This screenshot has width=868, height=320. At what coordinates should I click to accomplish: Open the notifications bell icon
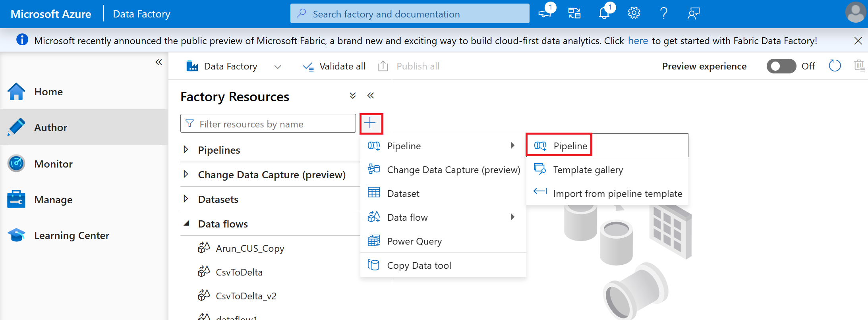[x=604, y=13]
